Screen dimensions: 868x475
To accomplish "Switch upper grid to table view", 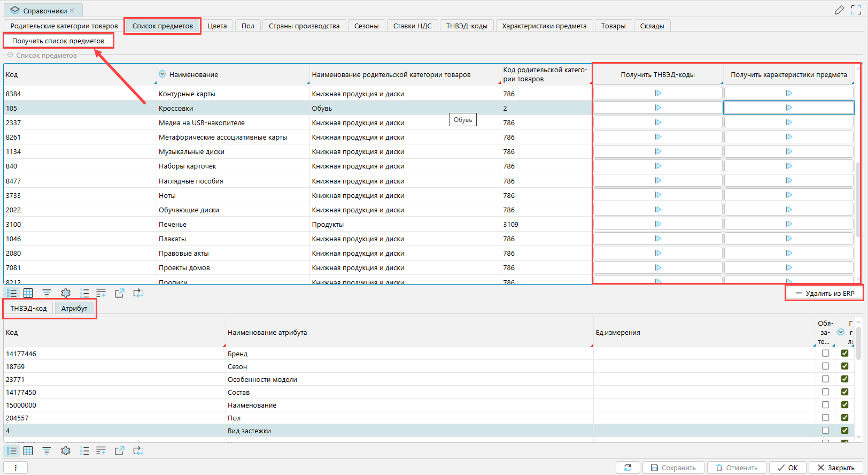I will 28,293.
